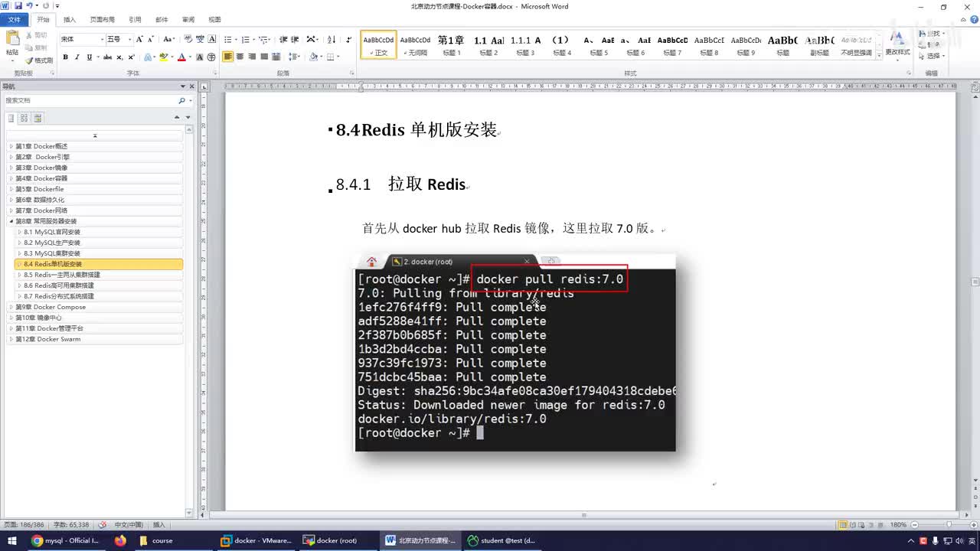Click the decrease indent icon
980x551 pixels.
coord(283,39)
